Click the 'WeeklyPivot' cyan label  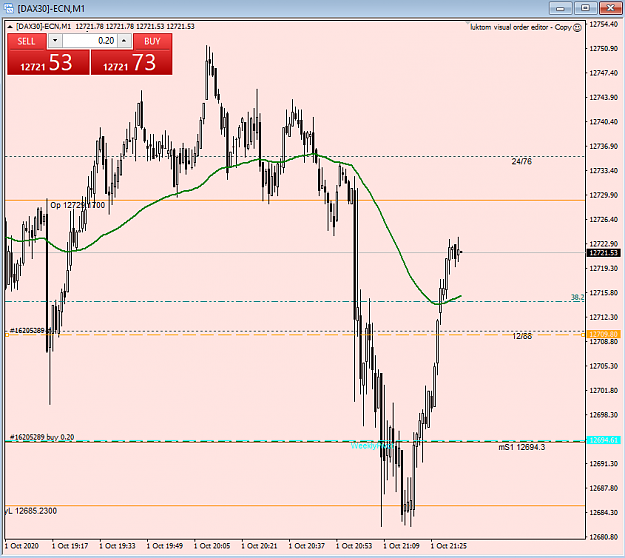tap(372, 446)
